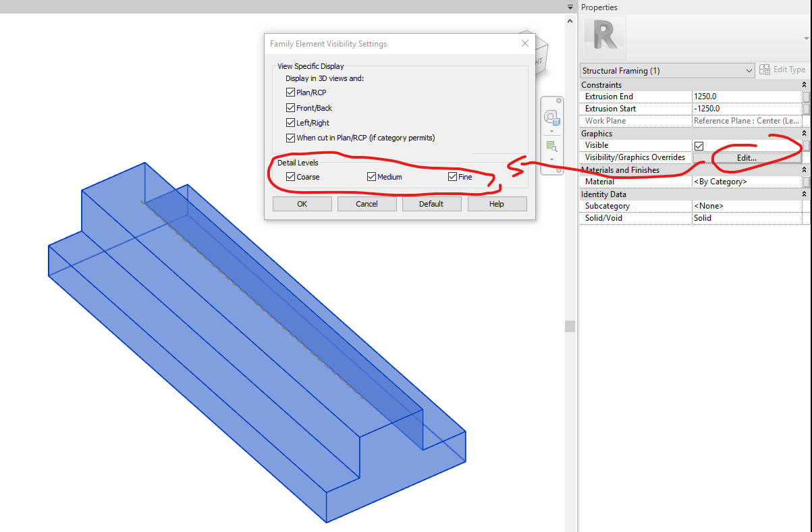Click the Revit family preview thumbnail
Image resolution: width=812 pixels, height=532 pixels.
tap(603, 39)
